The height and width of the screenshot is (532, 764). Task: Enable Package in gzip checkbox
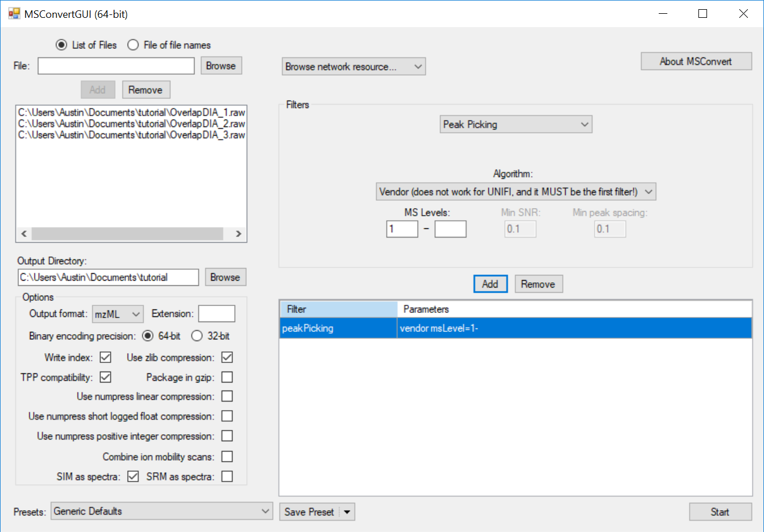tap(227, 377)
